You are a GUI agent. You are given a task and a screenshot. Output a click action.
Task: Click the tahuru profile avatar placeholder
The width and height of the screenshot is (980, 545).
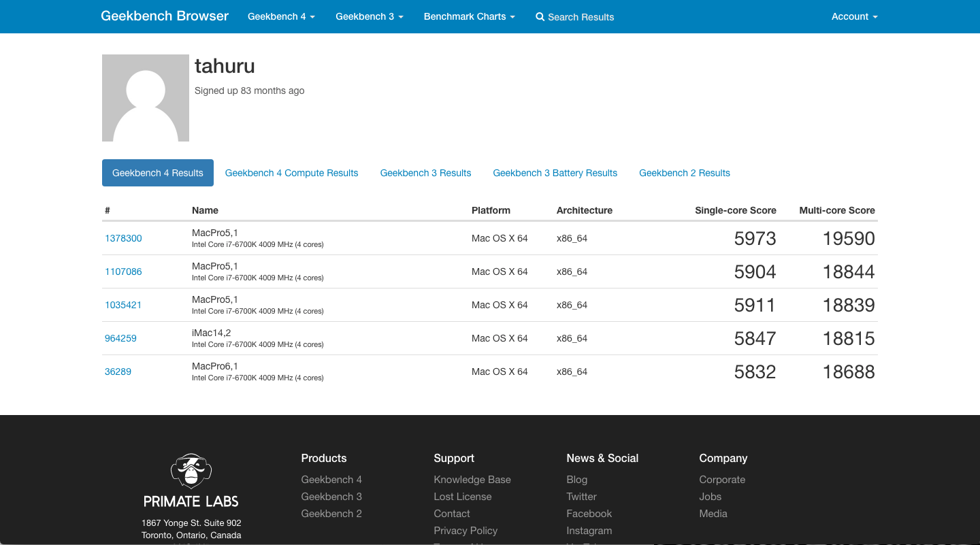tap(146, 98)
